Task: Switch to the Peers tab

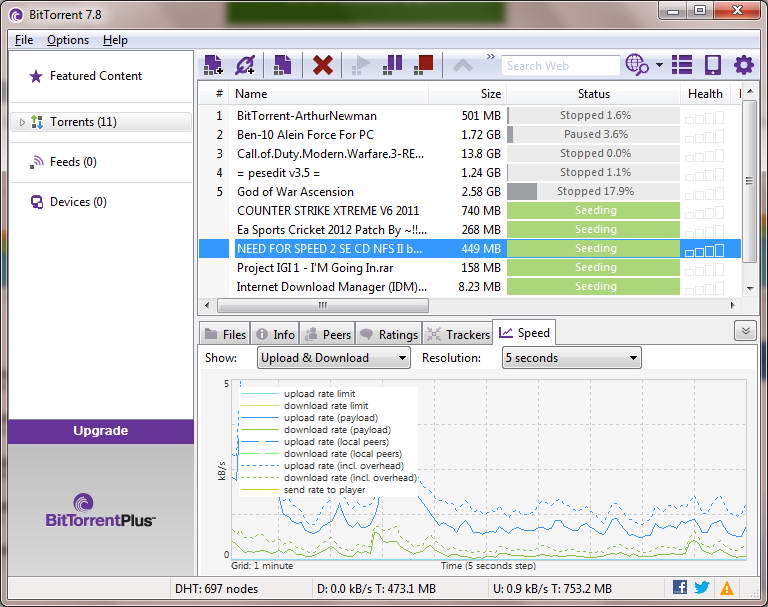Action: (x=328, y=335)
